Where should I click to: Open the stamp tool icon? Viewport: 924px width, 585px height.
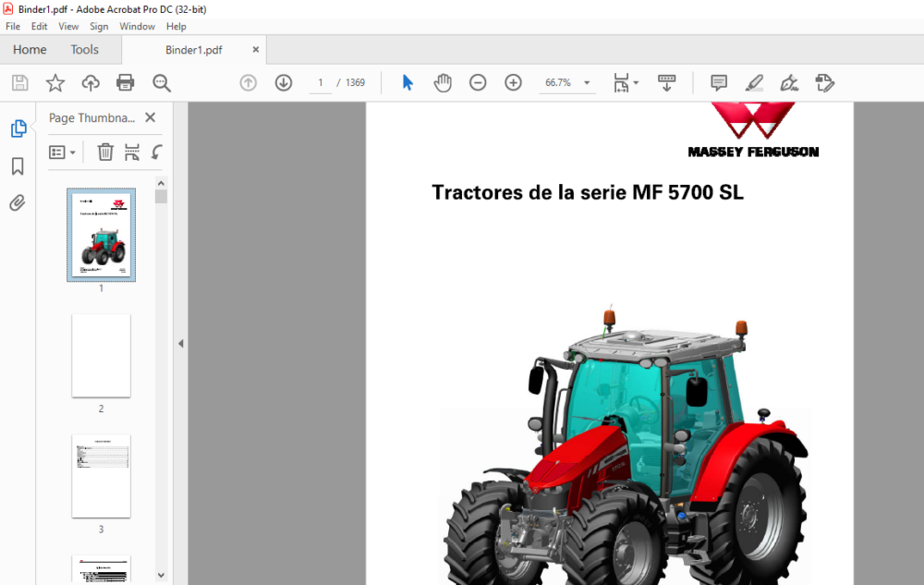[824, 83]
